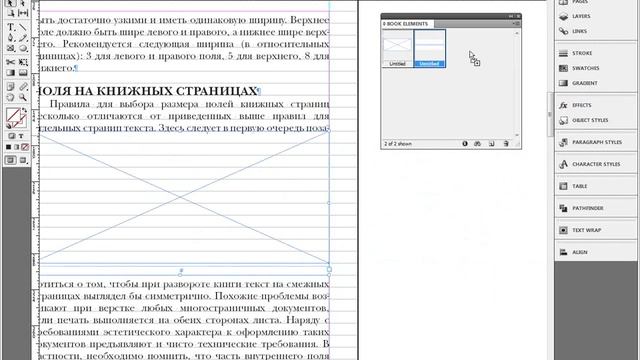The width and height of the screenshot is (640, 360).
Task: Click the dock collapse grip handle
Action: pyautogui.click(x=550, y=114)
